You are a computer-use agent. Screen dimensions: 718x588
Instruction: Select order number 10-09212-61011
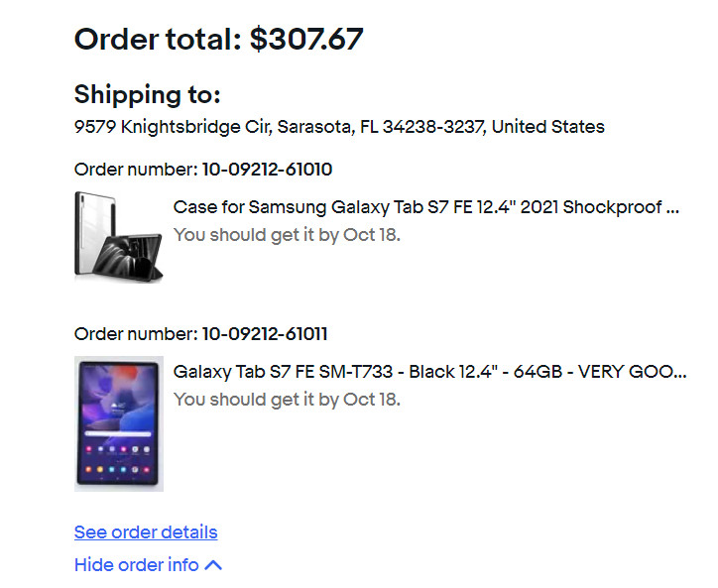click(265, 334)
